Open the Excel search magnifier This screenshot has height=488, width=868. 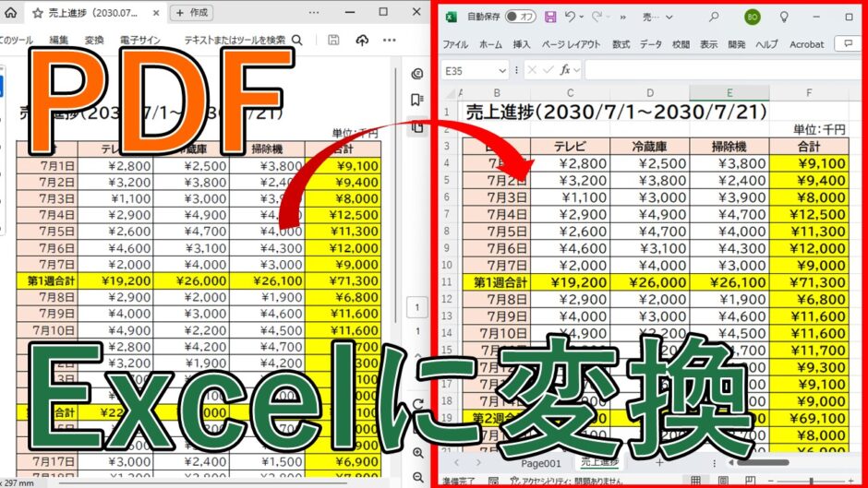714,18
